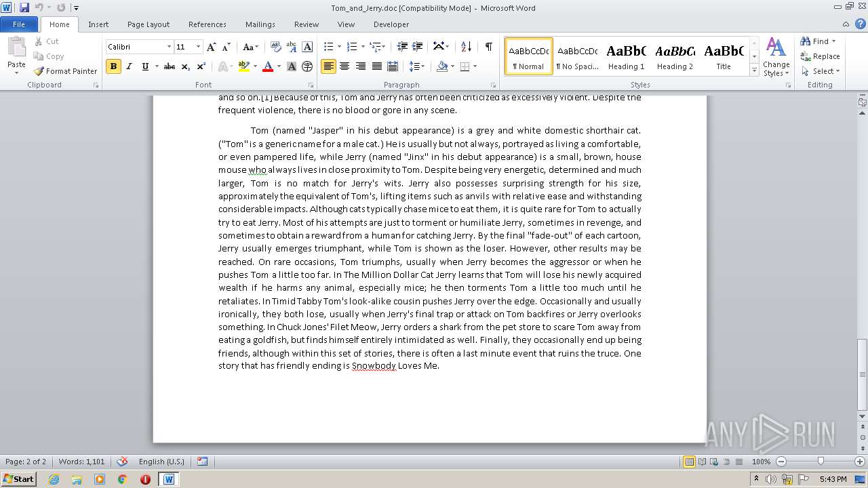The width and height of the screenshot is (868, 488).
Task: Decrease paragraph indent
Action: [402, 47]
